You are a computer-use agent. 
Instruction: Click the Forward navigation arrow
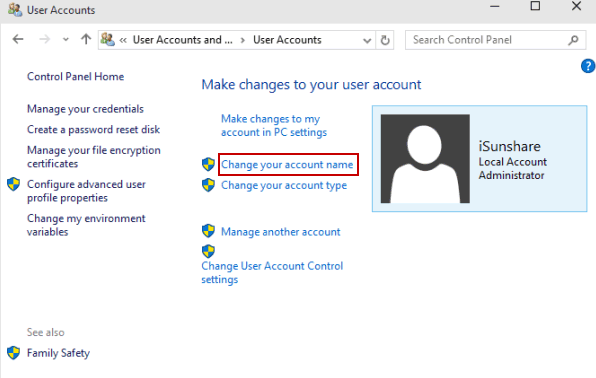pos(44,39)
